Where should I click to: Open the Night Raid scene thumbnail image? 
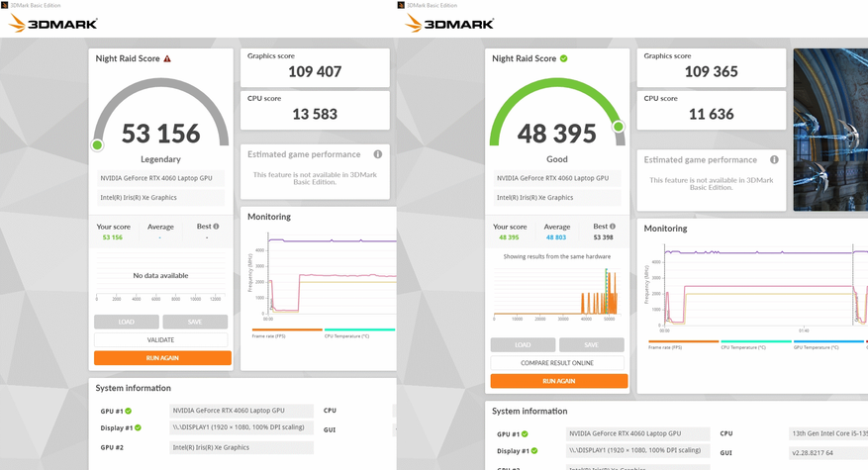point(830,130)
